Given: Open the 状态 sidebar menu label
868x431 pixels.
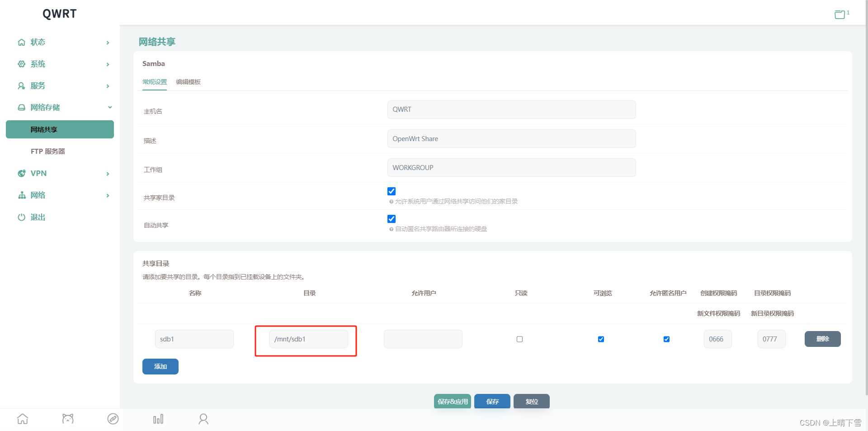Looking at the screenshot, I should pyautogui.click(x=38, y=42).
